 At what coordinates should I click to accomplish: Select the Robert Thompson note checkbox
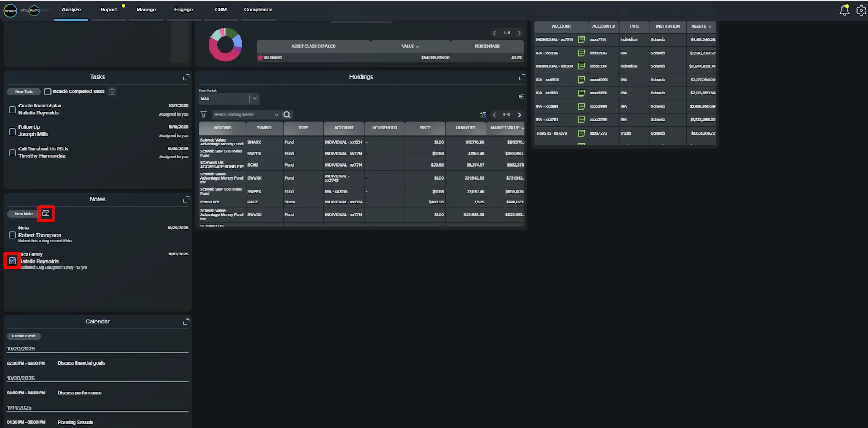pos(12,235)
